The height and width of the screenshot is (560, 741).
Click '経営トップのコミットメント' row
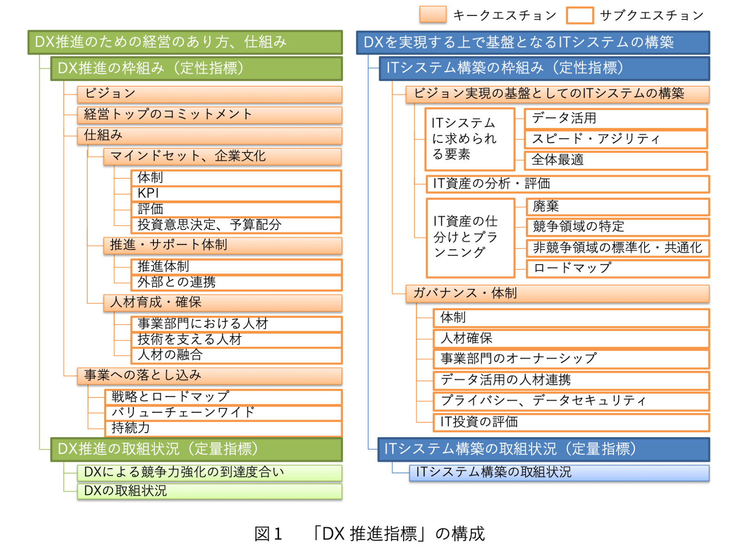click(209, 115)
